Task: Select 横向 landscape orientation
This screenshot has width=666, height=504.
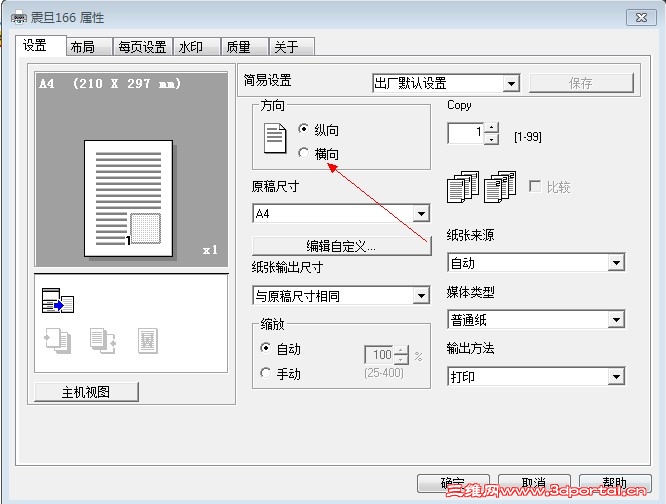Action: [x=318, y=153]
